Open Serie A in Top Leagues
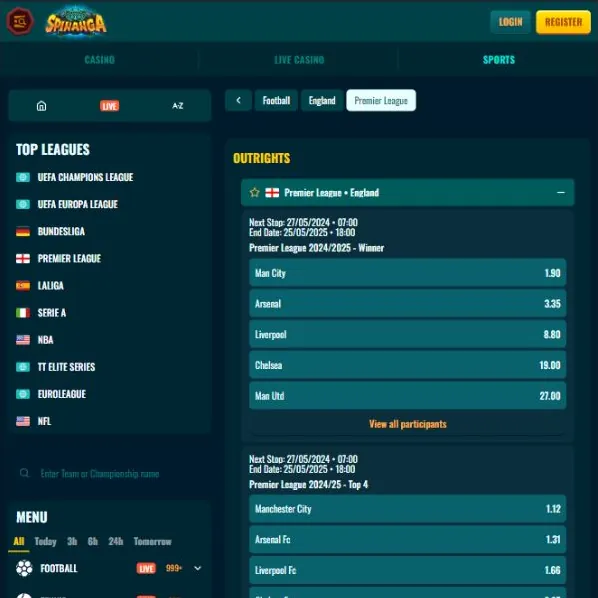This screenshot has width=598, height=598. tap(52, 313)
